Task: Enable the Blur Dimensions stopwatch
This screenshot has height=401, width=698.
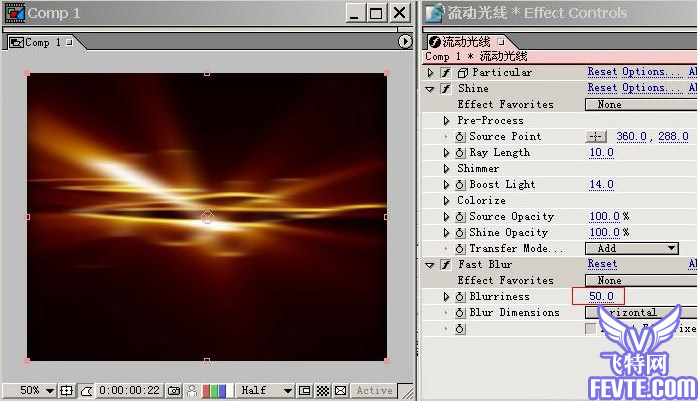Action: (460, 313)
